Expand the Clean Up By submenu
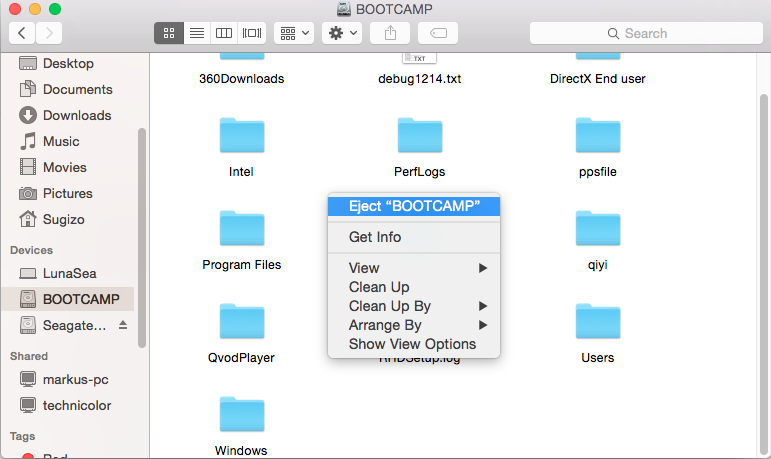Viewport: 771px width, 459px height. 414,306
